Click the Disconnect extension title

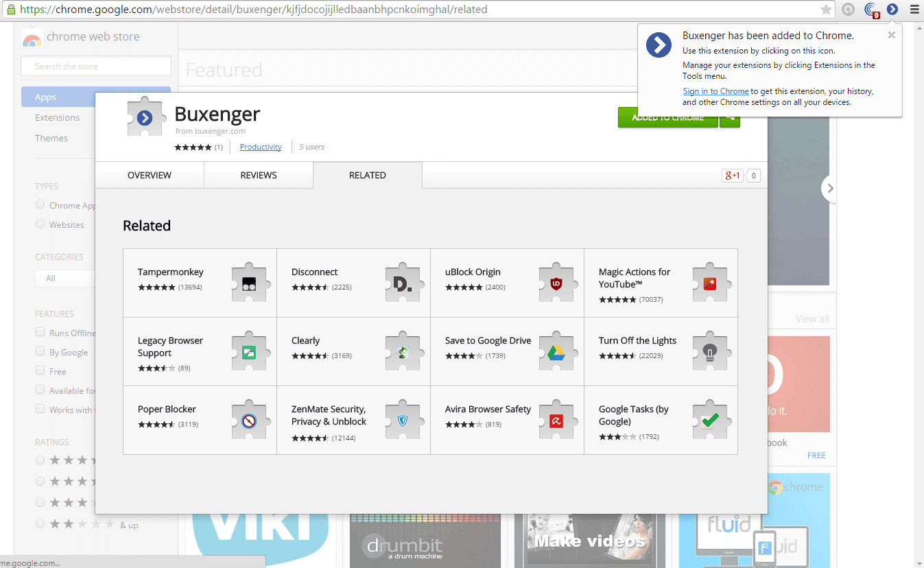(314, 272)
